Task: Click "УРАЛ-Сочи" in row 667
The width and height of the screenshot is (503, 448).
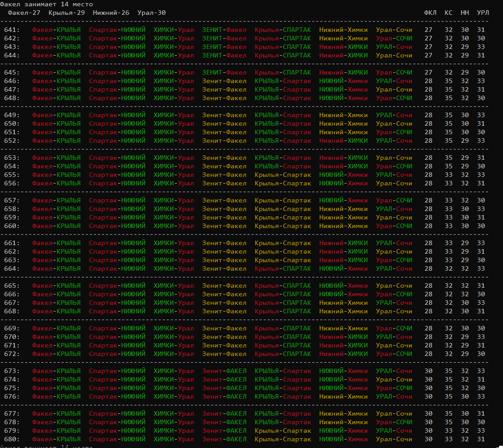Action: 394,303
